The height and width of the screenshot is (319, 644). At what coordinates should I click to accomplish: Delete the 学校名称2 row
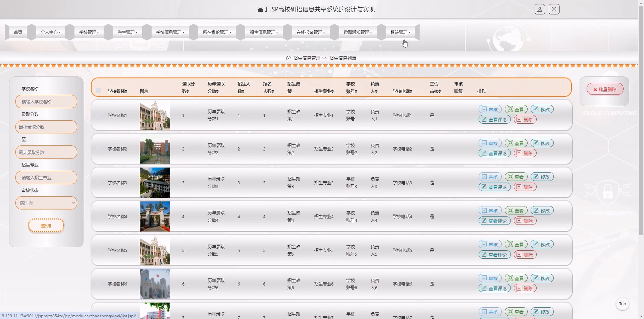coord(525,153)
